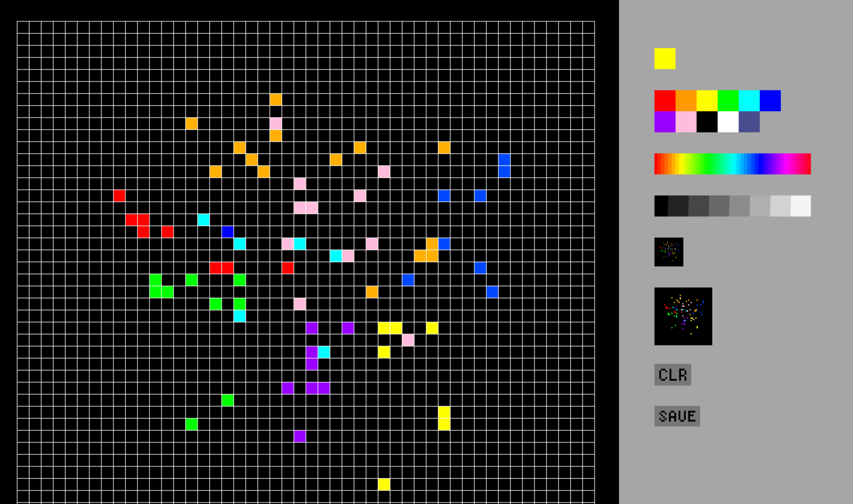853x504 pixels.
Task: Choose the green palette swatch
Action: point(728,100)
